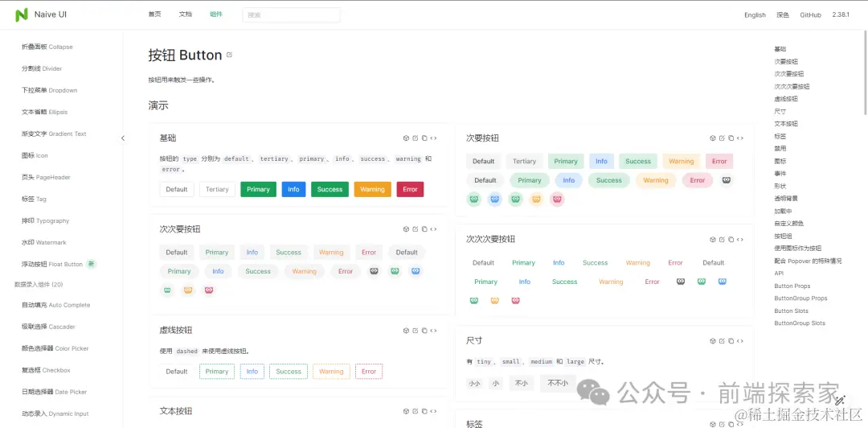The image size is (868, 428).
Task: Switch language to English
Action: (x=755, y=15)
